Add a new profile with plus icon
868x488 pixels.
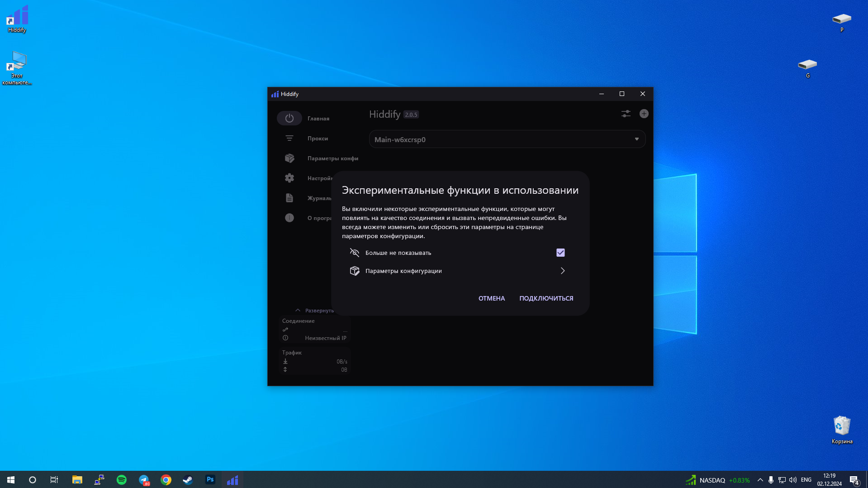(x=644, y=114)
